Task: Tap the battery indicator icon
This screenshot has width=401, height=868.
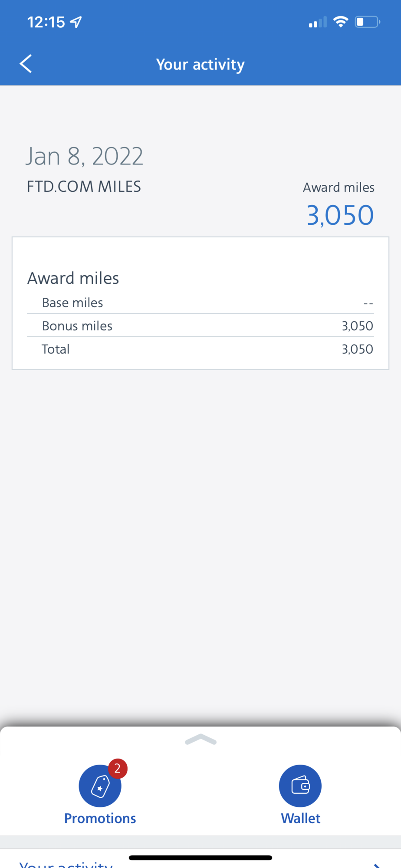Action: click(368, 22)
